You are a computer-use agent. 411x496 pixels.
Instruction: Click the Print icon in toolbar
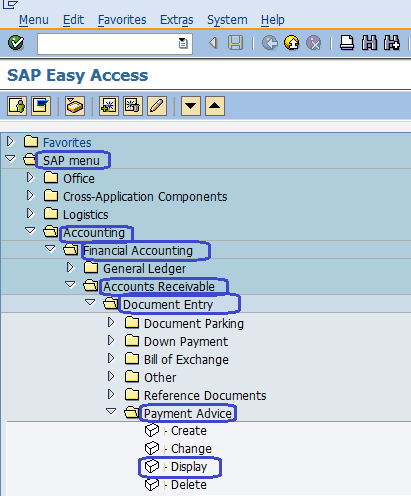tap(347, 43)
